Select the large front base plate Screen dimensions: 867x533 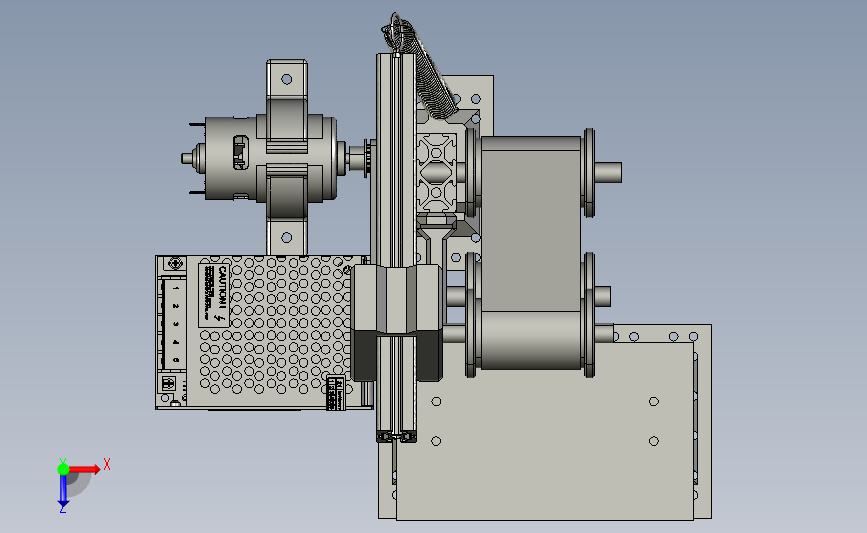coord(545,431)
